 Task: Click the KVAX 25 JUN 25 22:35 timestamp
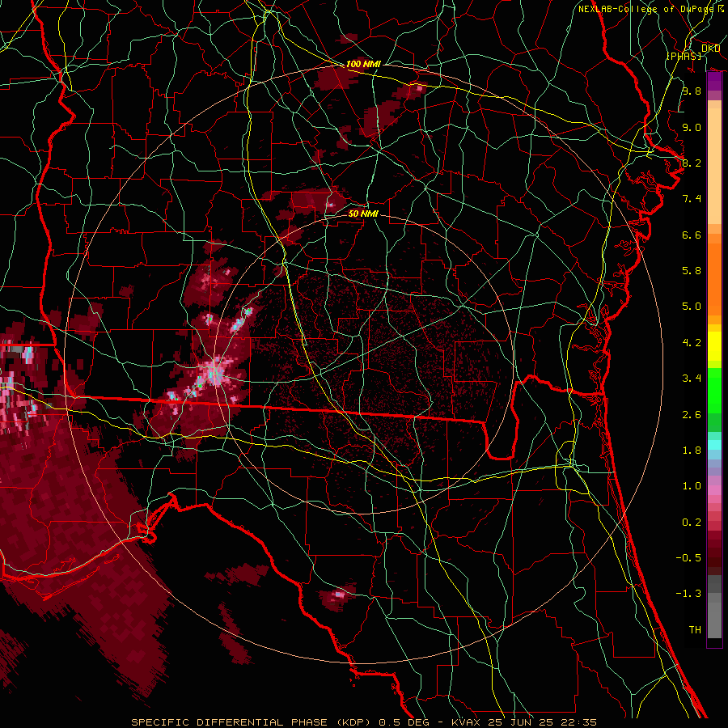click(x=524, y=722)
